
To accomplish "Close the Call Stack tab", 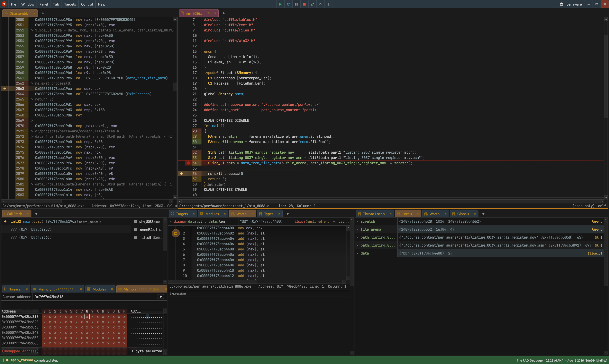I will pyautogui.click(x=28, y=214).
